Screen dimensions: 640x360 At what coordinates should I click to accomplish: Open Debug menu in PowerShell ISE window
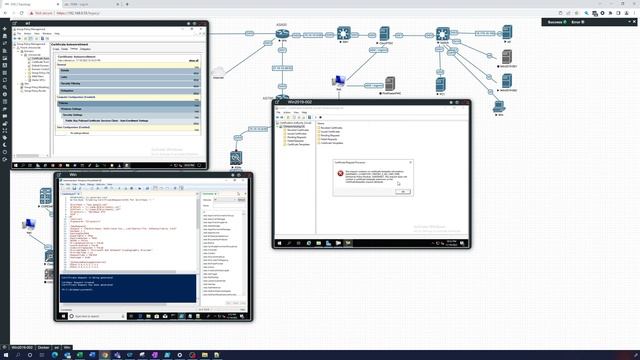[91, 184]
